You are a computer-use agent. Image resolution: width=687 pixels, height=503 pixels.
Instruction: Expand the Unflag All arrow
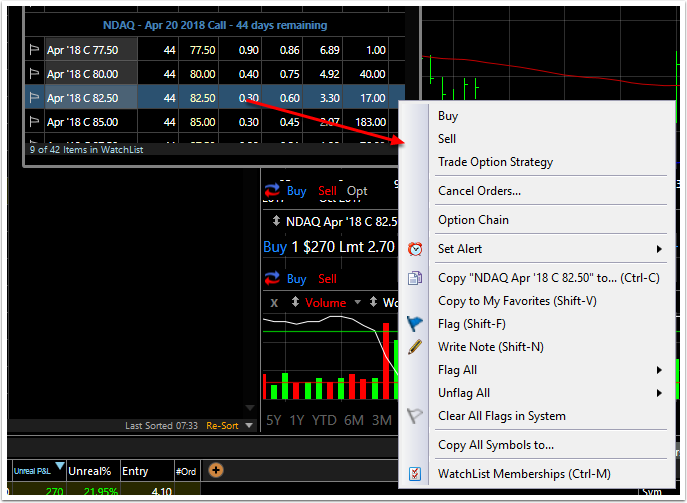coord(659,393)
